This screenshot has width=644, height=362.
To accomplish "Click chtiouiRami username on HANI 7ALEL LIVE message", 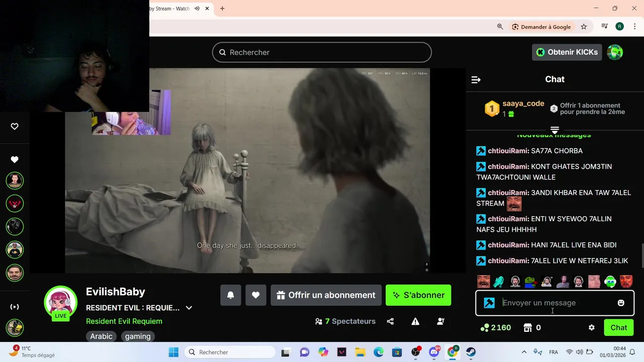I will coord(508,245).
